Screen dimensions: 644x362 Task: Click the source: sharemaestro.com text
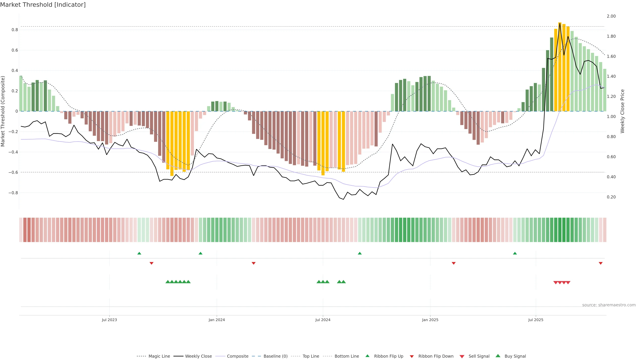pyautogui.click(x=609, y=305)
